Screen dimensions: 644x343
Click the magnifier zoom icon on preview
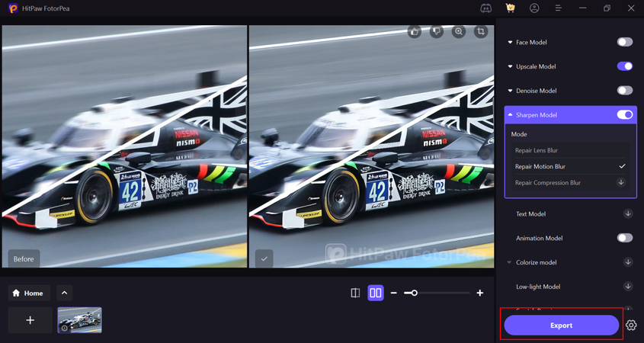pos(459,32)
